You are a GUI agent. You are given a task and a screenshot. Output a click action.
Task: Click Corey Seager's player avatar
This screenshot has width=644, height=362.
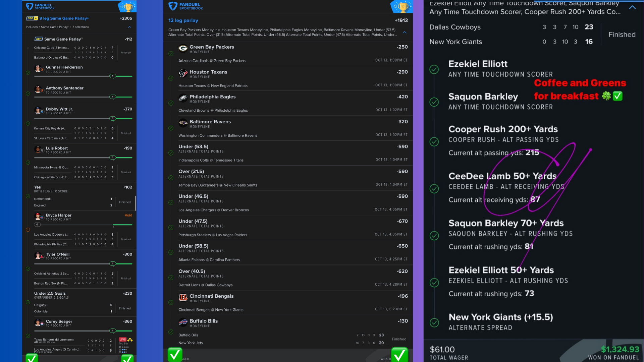tap(39, 323)
